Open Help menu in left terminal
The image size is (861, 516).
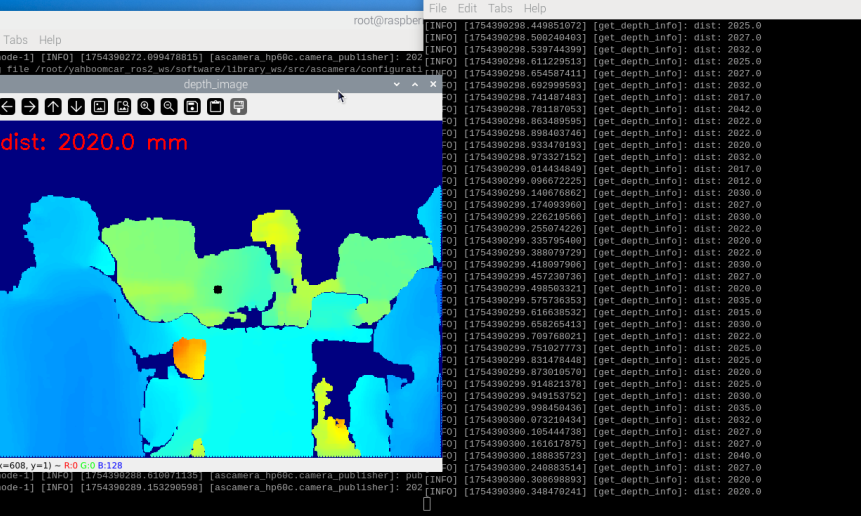50,40
